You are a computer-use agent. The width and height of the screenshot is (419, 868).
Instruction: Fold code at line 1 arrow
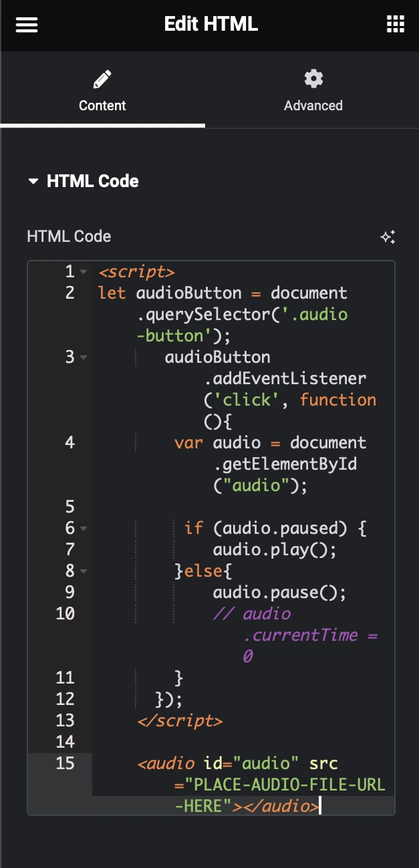tap(84, 272)
